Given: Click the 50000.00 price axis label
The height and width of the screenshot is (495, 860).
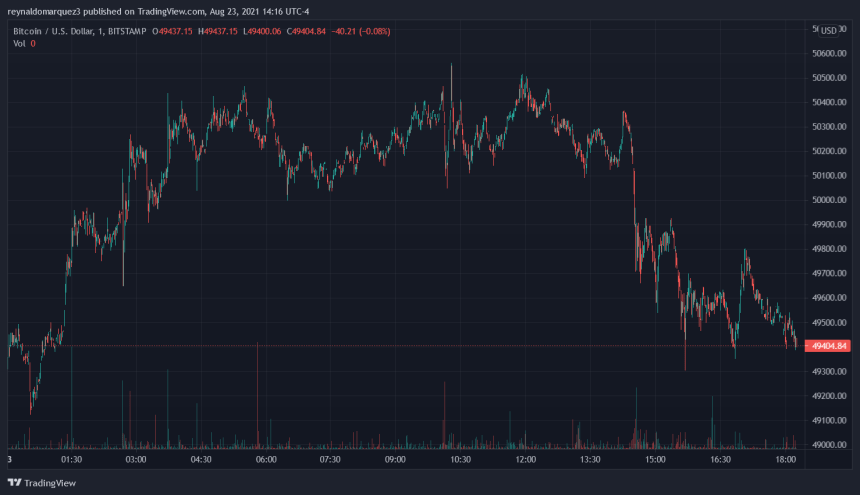Looking at the screenshot, I should click(x=829, y=200).
